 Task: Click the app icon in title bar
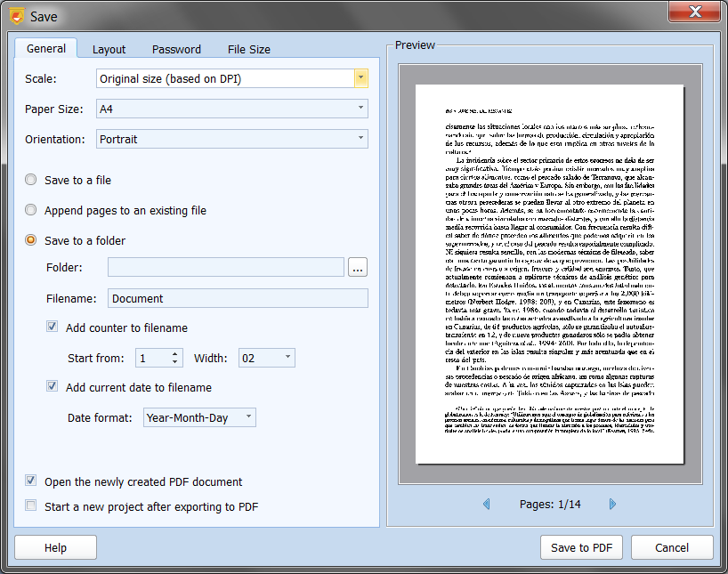(x=15, y=15)
